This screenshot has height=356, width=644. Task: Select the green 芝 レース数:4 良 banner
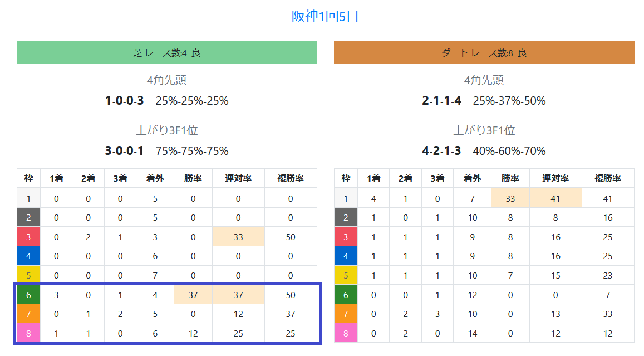click(167, 52)
